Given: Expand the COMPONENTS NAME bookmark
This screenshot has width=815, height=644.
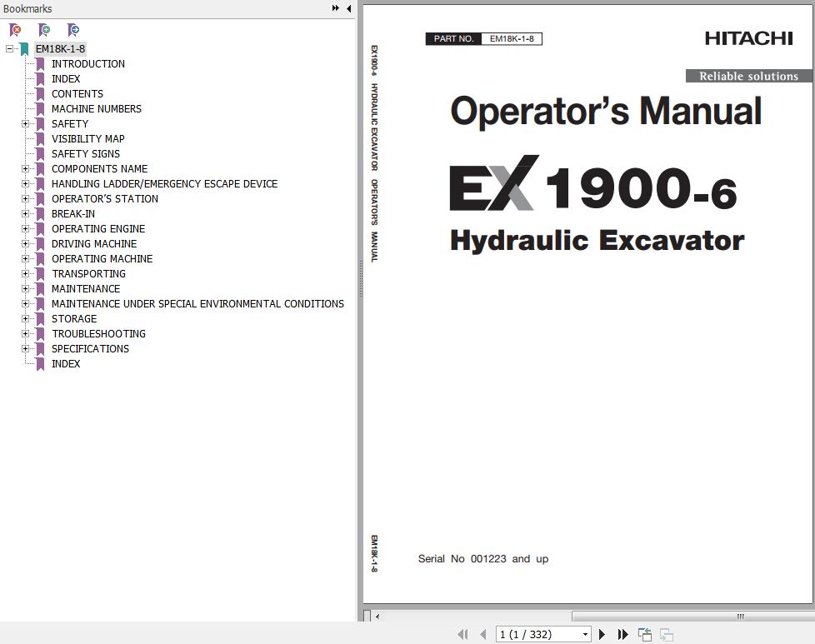Looking at the screenshot, I should (25, 169).
